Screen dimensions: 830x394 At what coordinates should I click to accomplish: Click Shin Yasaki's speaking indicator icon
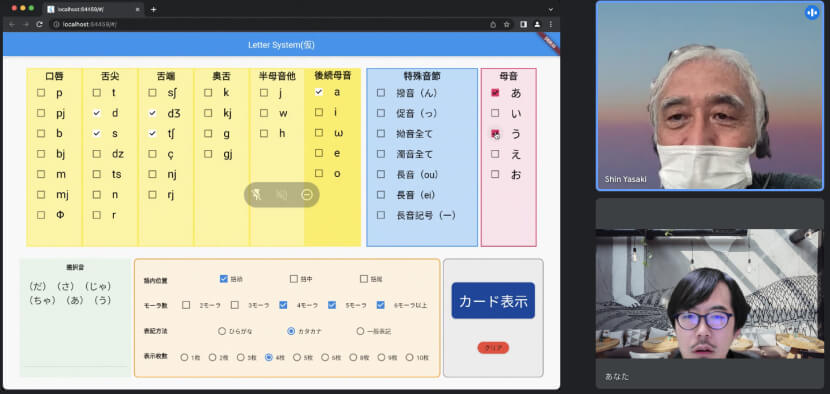(x=811, y=13)
